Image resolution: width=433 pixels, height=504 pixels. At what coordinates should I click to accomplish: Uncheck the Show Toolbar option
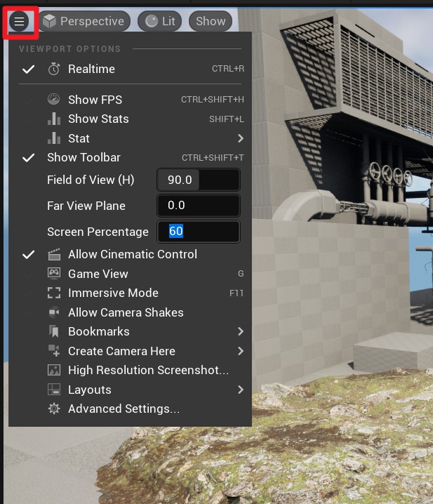click(x=29, y=157)
